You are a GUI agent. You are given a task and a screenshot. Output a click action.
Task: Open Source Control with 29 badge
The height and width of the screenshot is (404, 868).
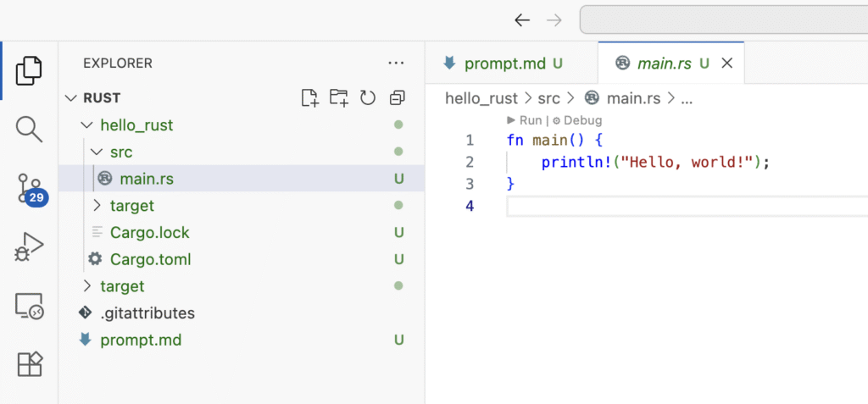coord(29,189)
